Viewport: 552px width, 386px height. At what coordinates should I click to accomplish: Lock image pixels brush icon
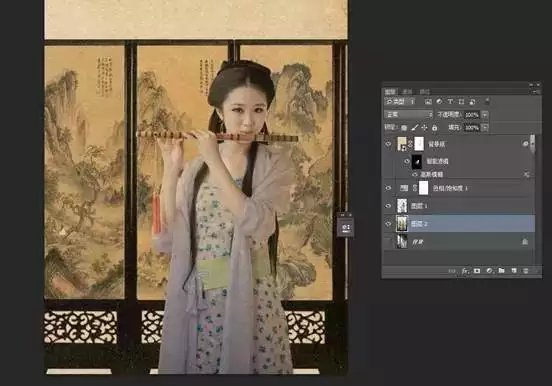coord(414,127)
